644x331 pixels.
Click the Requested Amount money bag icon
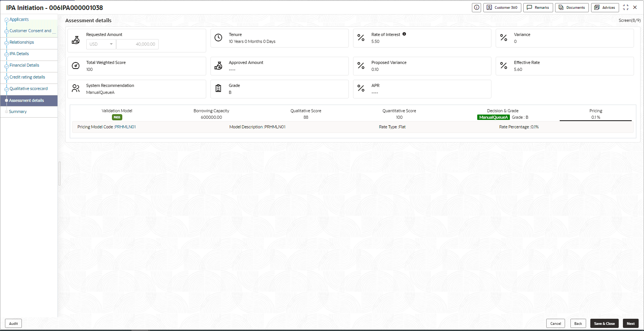click(x=76, y=40)
